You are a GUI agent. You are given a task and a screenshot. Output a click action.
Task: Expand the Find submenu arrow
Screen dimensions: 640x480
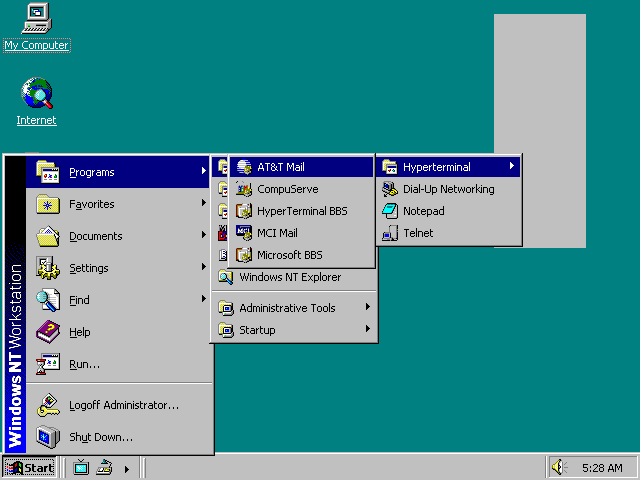point(204,299)
